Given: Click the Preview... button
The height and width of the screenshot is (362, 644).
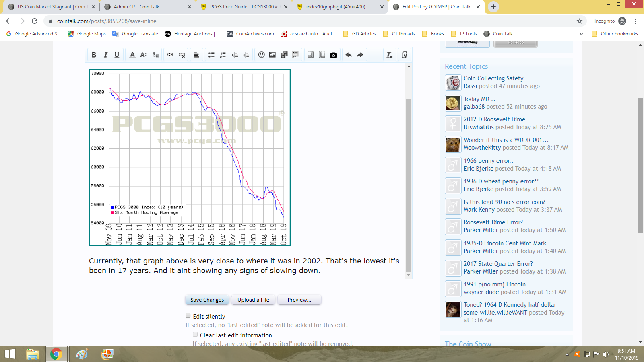Looking at the screenshot, I should (x=299, y=300).
